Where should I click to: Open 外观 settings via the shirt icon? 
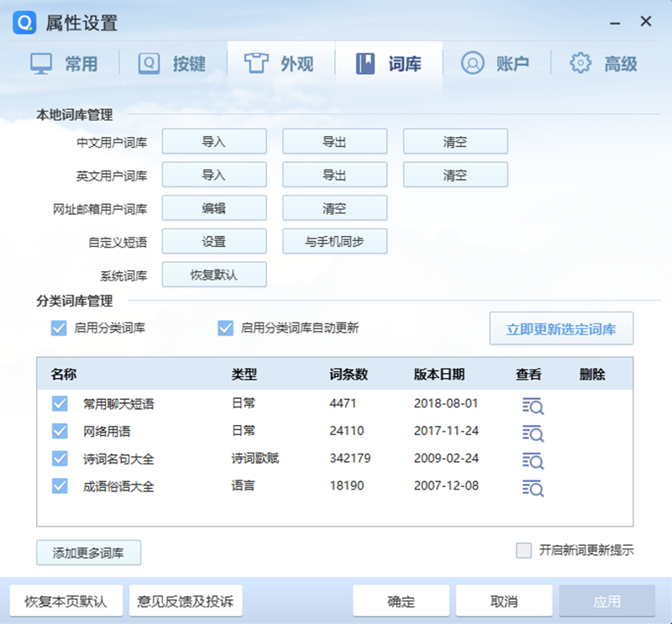tap(259, 62)
